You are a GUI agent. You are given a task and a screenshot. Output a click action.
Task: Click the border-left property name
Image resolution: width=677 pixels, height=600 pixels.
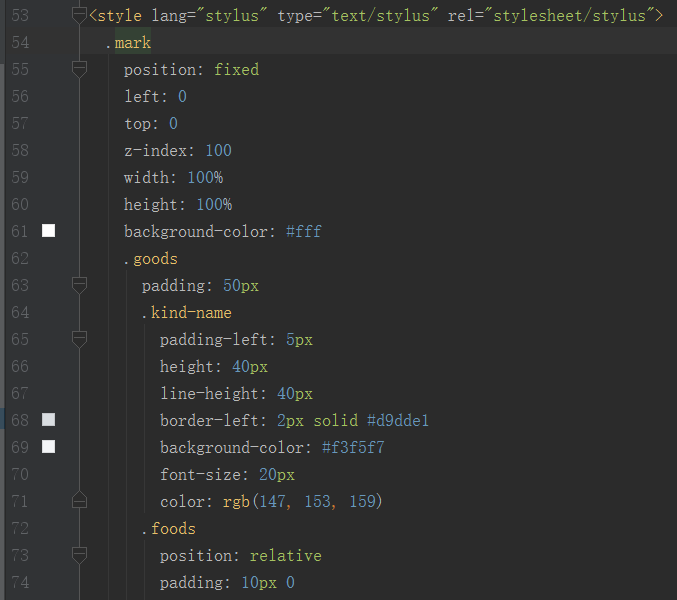(x=209, y=420)
